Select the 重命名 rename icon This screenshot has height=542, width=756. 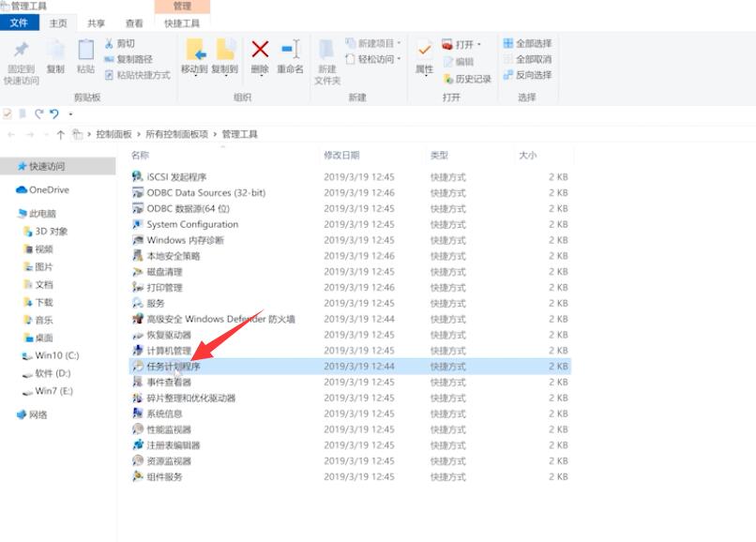(x=287, y=52)
